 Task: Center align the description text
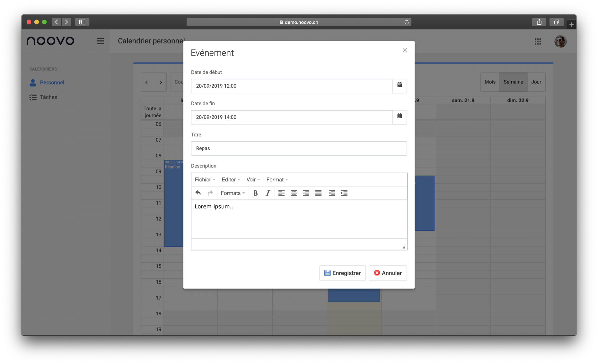tap(294, 193)
